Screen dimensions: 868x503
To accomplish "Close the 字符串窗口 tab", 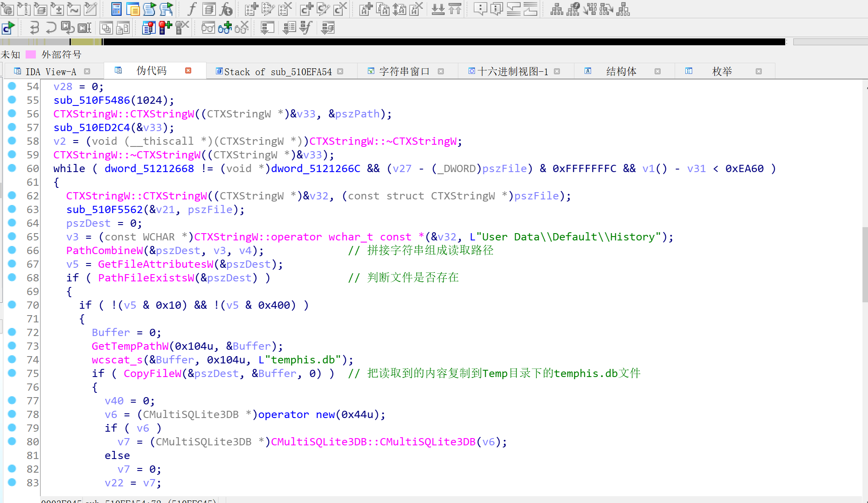I will (441, 71).
